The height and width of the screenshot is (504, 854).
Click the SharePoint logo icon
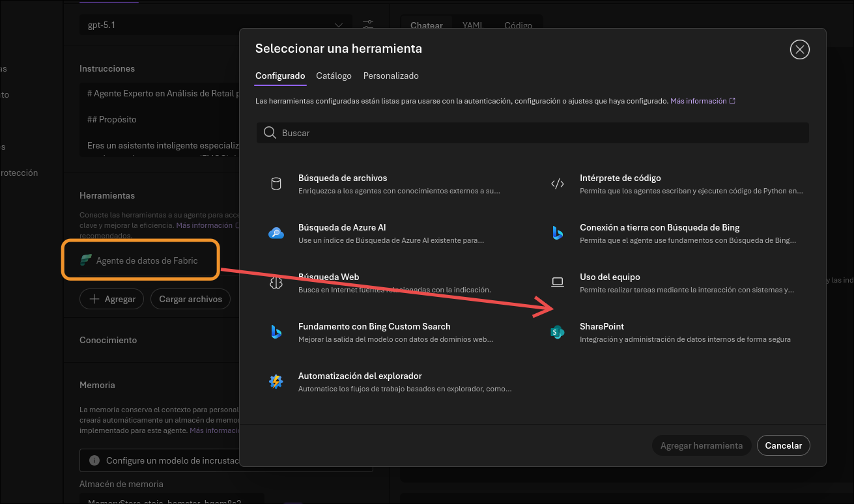coord(558,332)
